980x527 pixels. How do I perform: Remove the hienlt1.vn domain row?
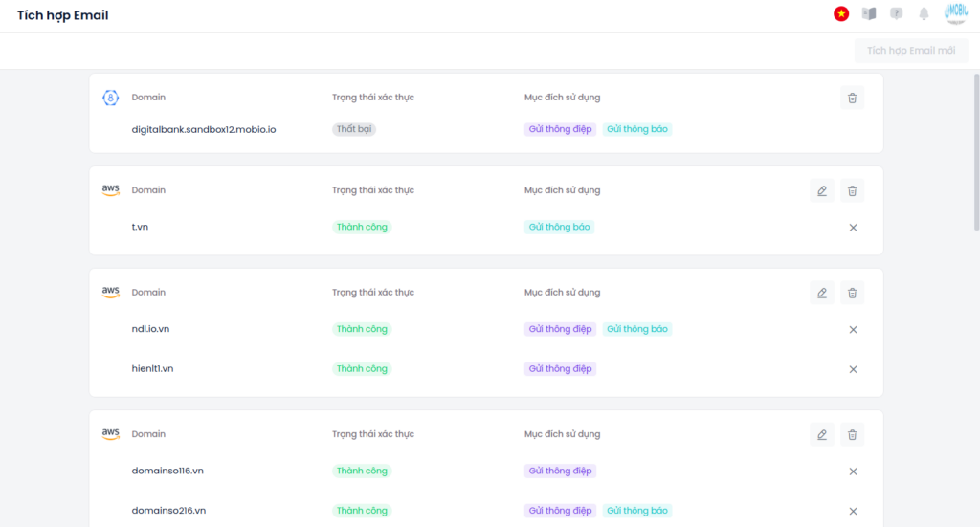853,369
